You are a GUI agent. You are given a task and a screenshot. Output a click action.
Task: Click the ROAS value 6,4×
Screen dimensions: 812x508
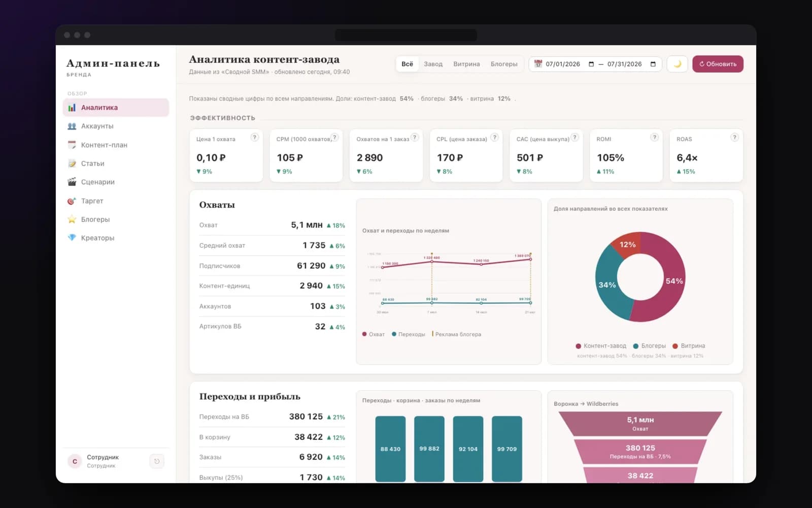coord(687,158)
